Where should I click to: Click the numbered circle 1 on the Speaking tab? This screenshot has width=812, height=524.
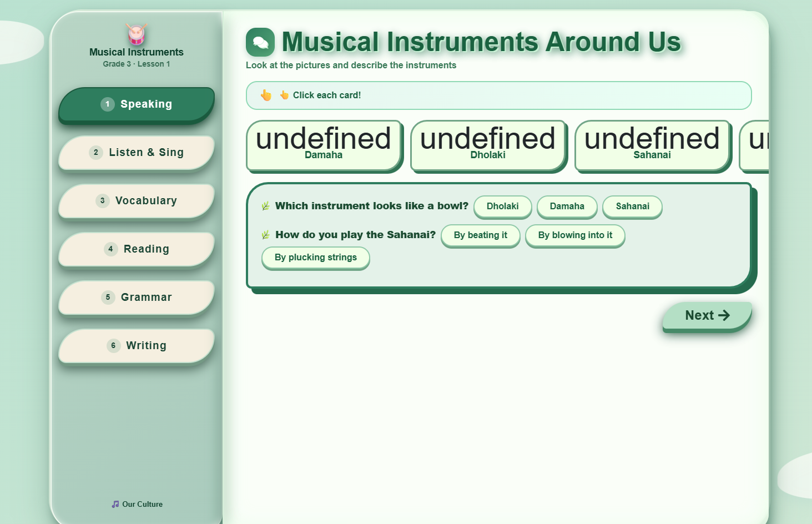click(x=107, y=104)
